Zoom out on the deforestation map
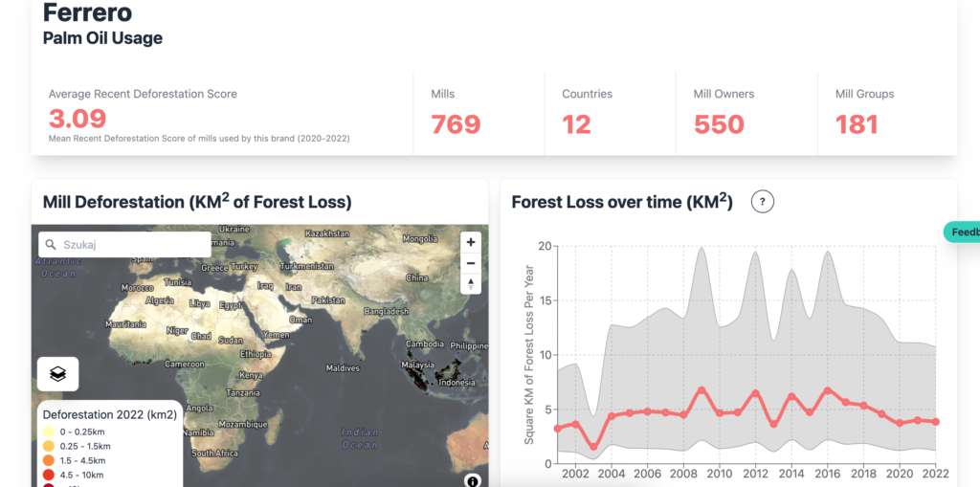This screenshot has width=980, height=487. 471,263
